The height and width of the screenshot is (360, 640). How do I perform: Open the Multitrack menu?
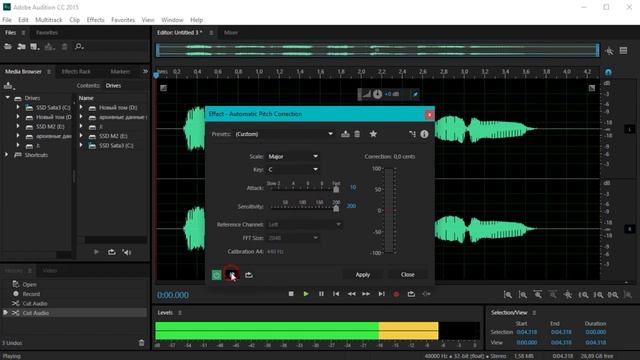pyautogui.click(x=49, y=20)
